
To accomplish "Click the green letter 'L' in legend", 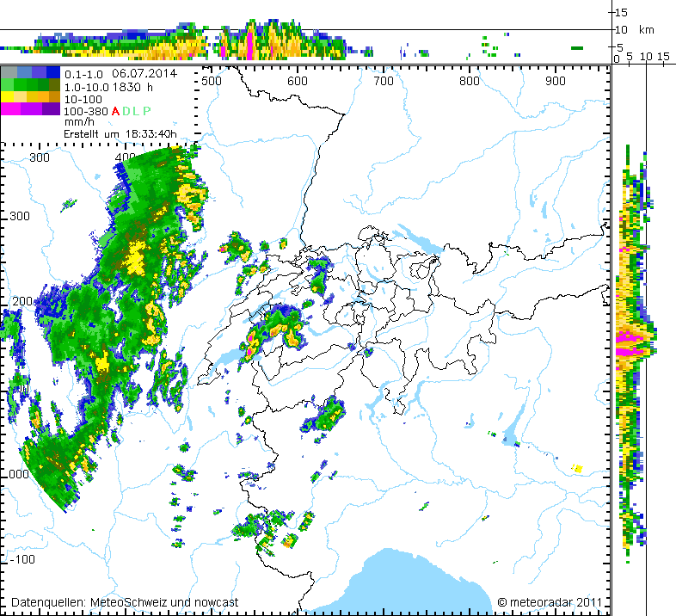I will point(136,111).
